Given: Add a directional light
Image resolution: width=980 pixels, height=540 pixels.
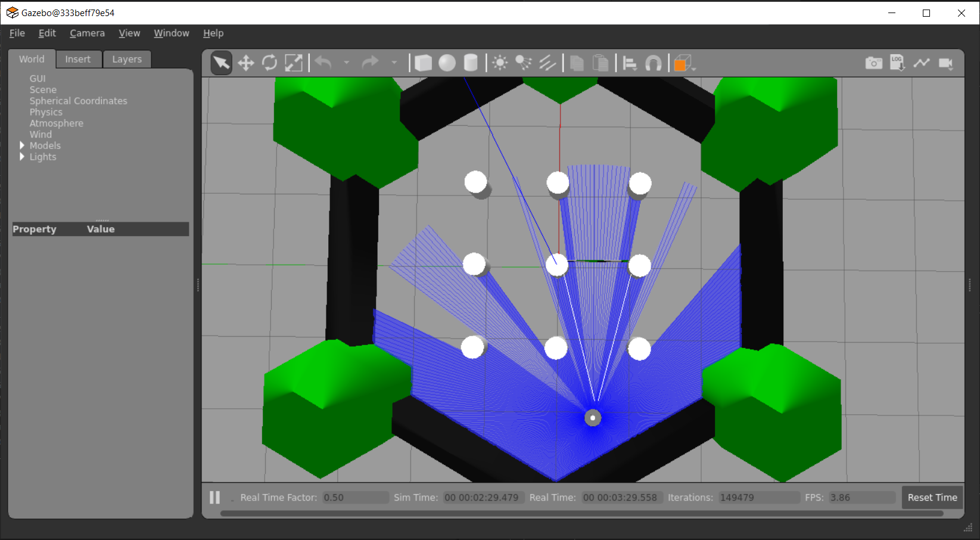Looking at the screenshot, I should point(547,63).
